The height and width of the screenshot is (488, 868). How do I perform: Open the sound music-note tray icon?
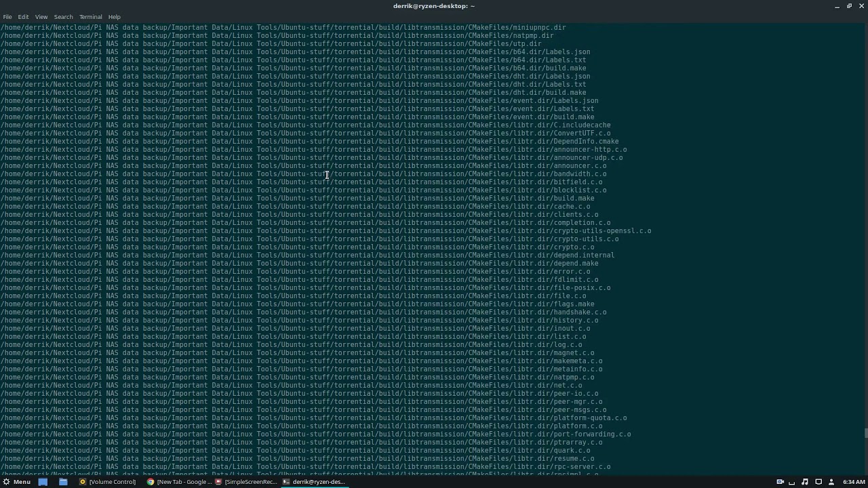805,482
